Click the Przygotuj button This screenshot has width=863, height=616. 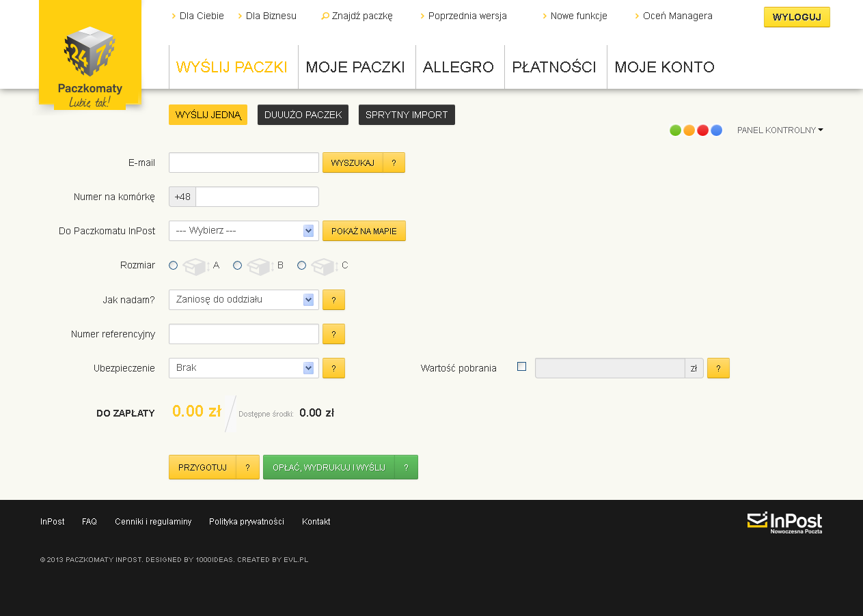click(x=202, y=467)
